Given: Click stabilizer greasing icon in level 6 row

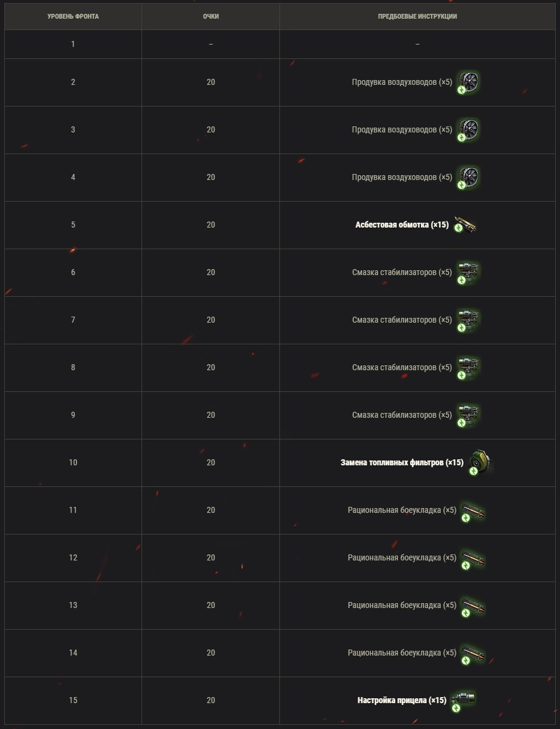Looking at the screenshot, I should tap(468, 273).
